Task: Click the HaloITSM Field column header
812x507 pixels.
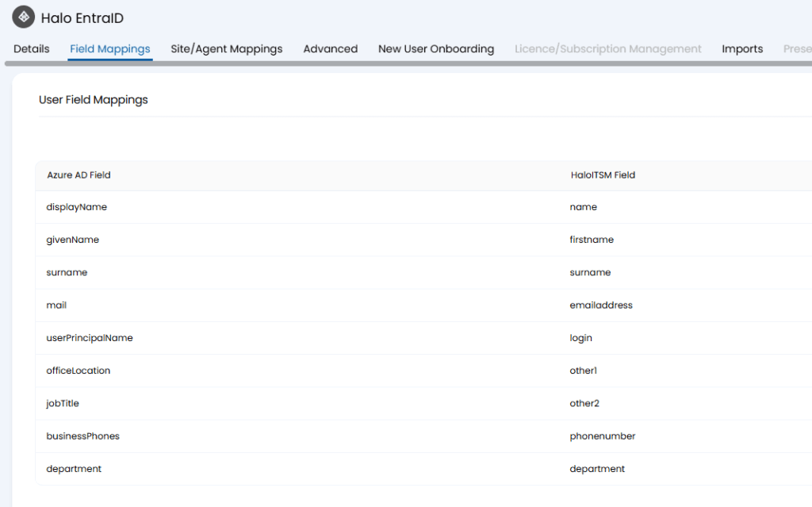Action: pos(602,175)
